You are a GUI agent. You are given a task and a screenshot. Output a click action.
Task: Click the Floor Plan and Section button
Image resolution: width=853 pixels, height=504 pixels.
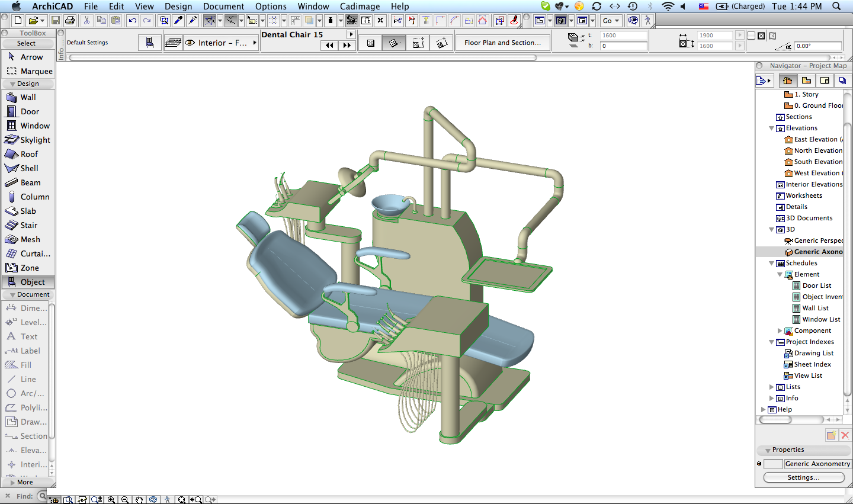pos(502,43)
